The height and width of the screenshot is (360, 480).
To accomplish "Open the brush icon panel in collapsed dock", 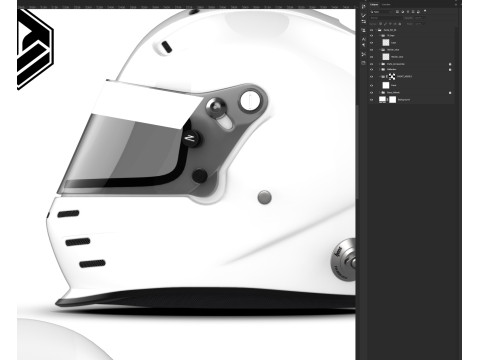I will [x=363, y=15].
